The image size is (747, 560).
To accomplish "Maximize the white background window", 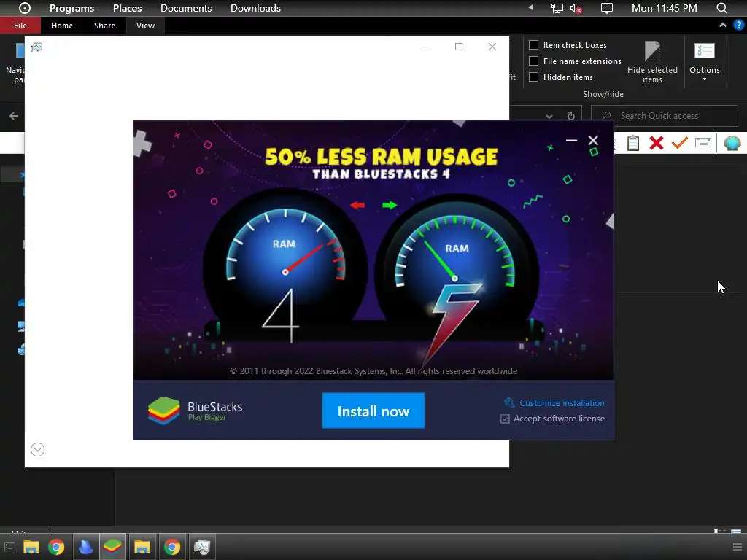I will pos(459,47).
